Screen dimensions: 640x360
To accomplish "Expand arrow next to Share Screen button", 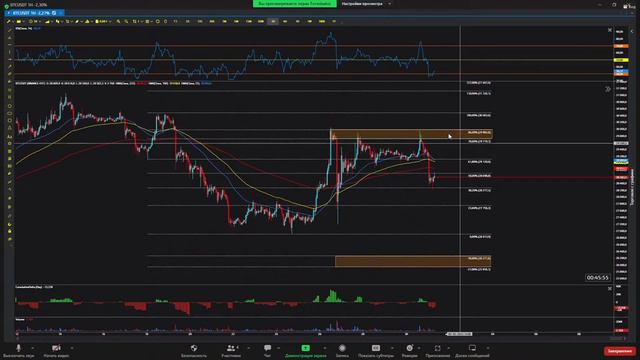I will pyautogui.click(x=324, y=348).
